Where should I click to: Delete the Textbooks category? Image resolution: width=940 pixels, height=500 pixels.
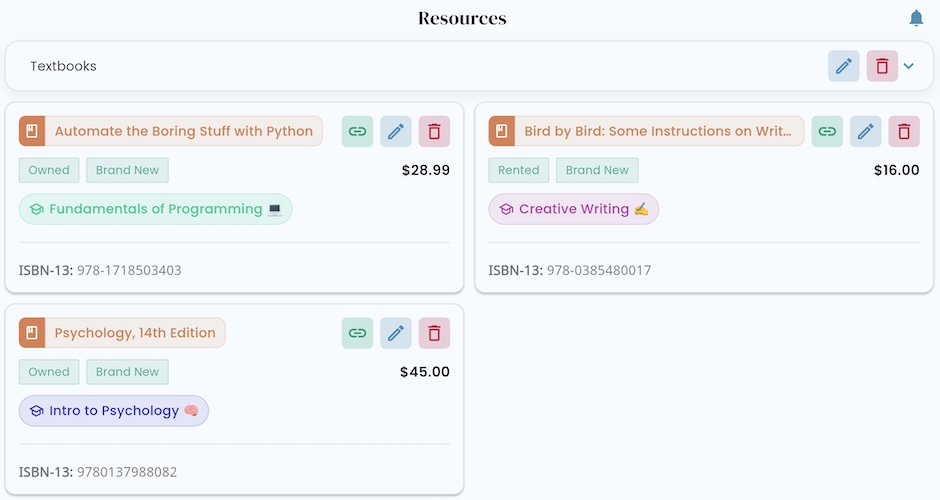pyautogui.click(x=882, y=66)
